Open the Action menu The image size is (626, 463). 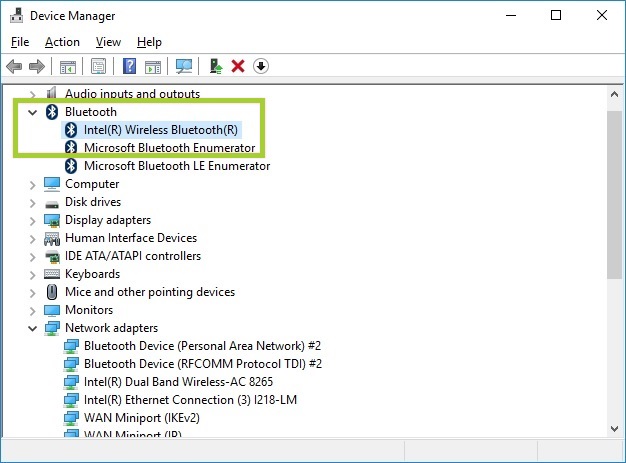click(x=62, y=42)
